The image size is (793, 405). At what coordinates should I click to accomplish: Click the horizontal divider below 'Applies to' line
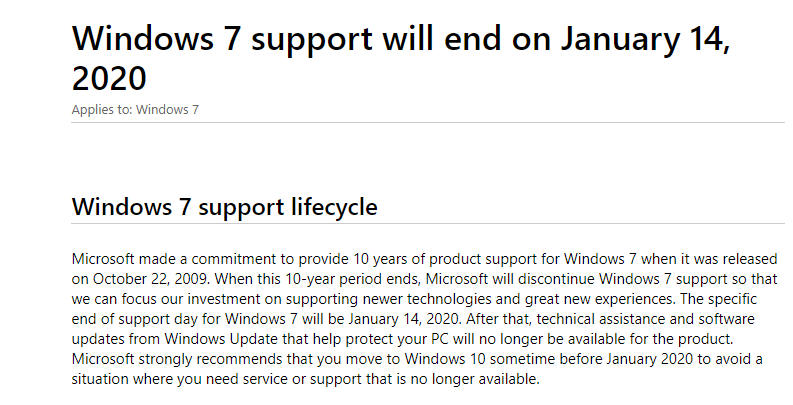[428, 122]
